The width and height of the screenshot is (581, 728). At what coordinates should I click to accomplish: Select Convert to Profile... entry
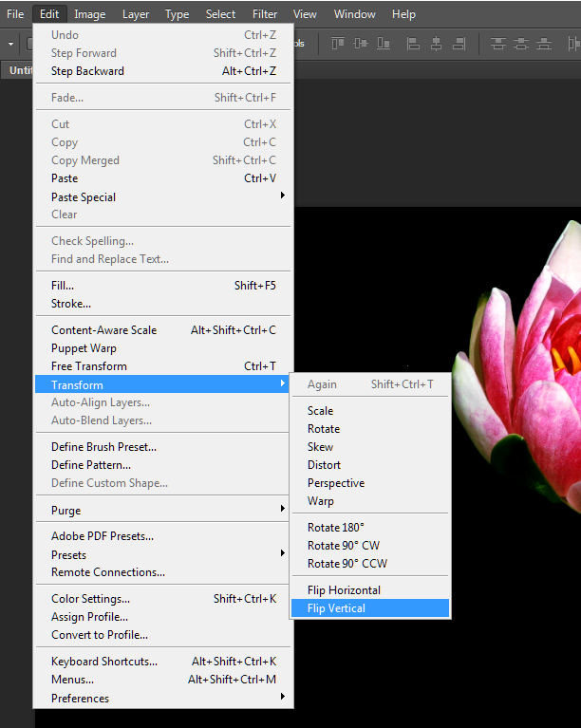[163, 635]
